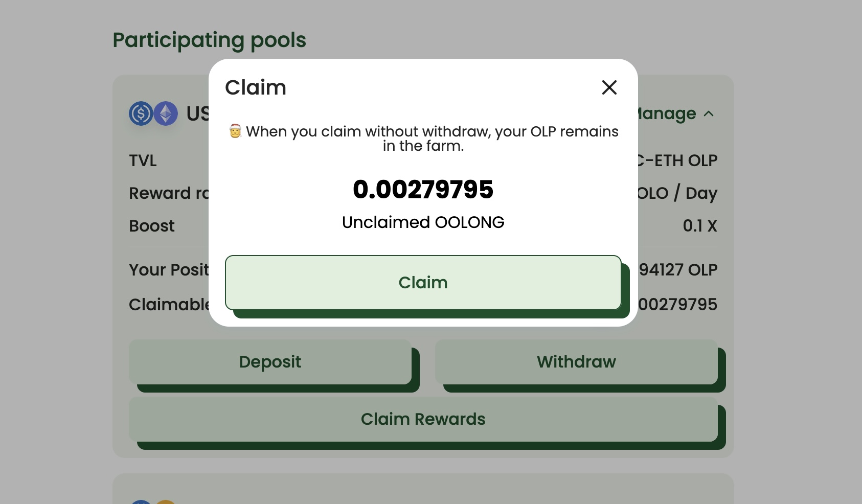Screen dimensions: 862x504
Task: Open the Deposit button
Action: pyautogui.click(x=270, y=362)
